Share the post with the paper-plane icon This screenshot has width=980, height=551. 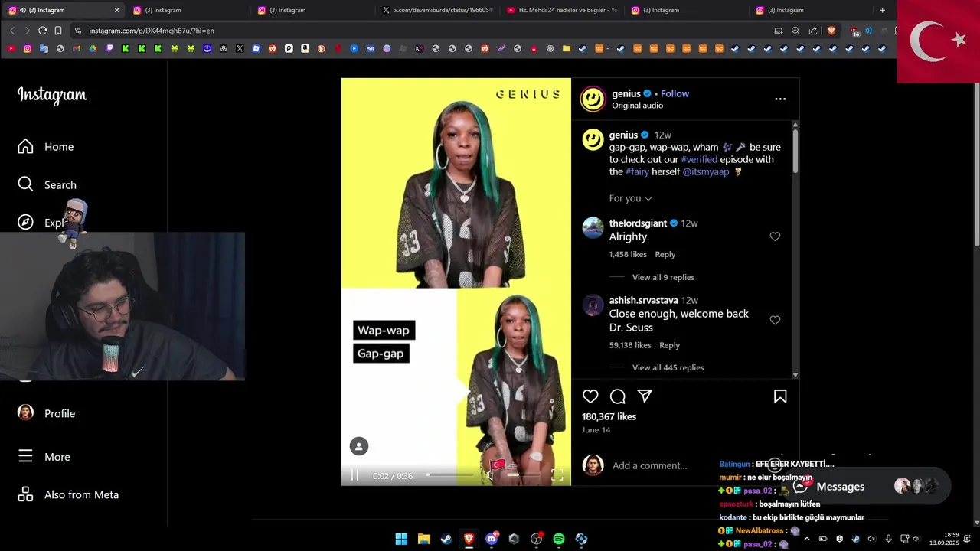coord(645,396)
